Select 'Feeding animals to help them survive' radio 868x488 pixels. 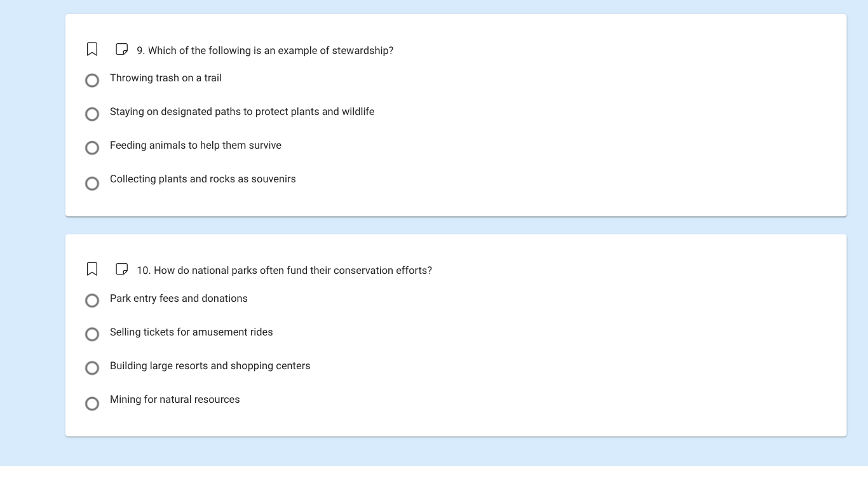point(92,148)
